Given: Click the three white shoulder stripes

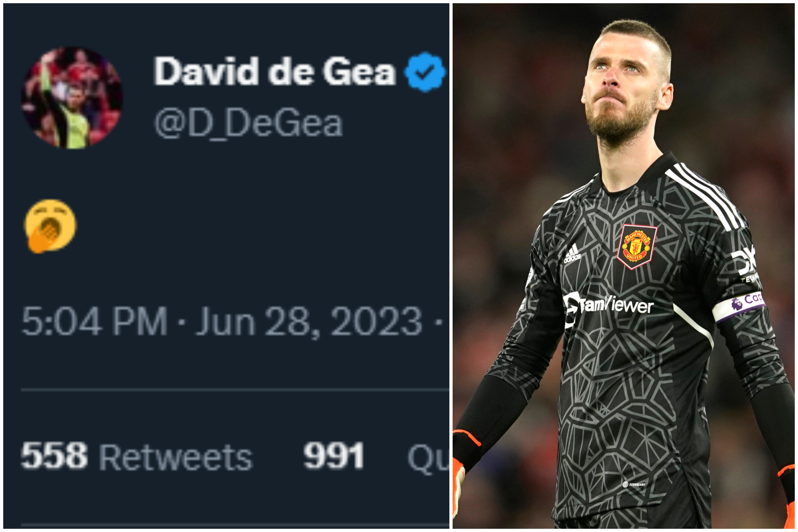Looking at the screenshot, I should point(705,197).
